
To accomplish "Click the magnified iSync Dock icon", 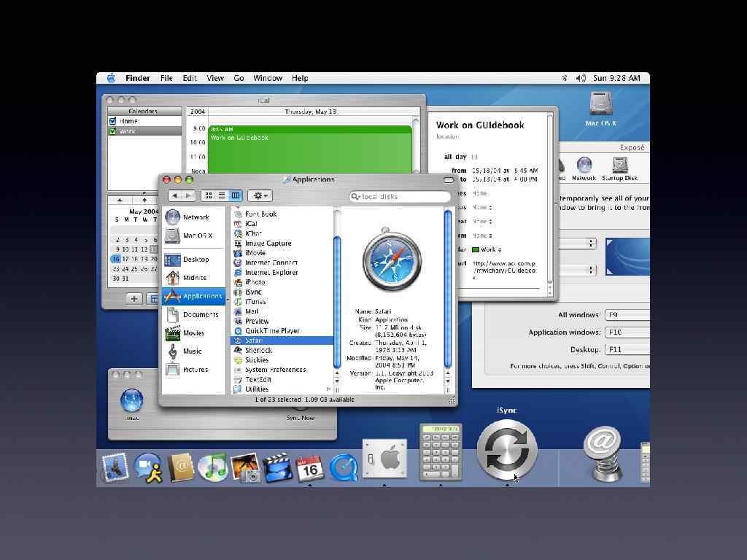I will (x=507, y=451).
